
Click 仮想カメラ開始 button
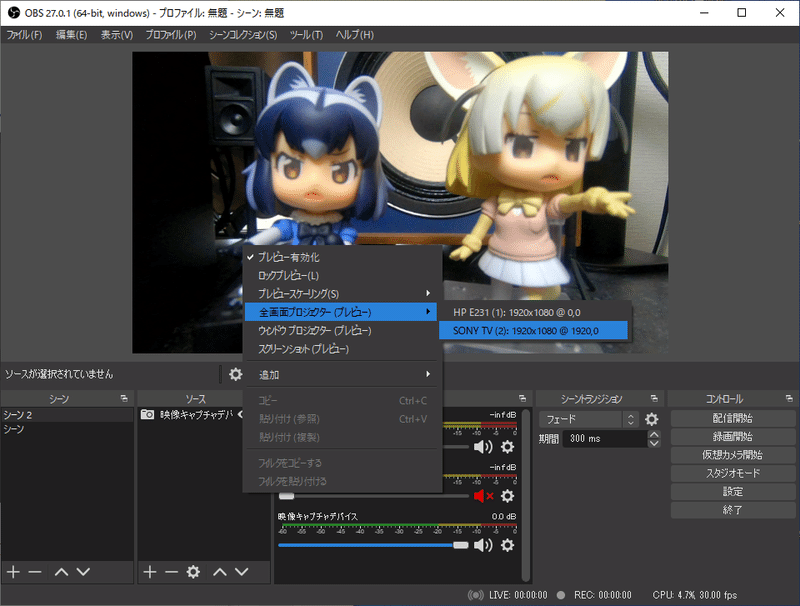tap(733, 455)
